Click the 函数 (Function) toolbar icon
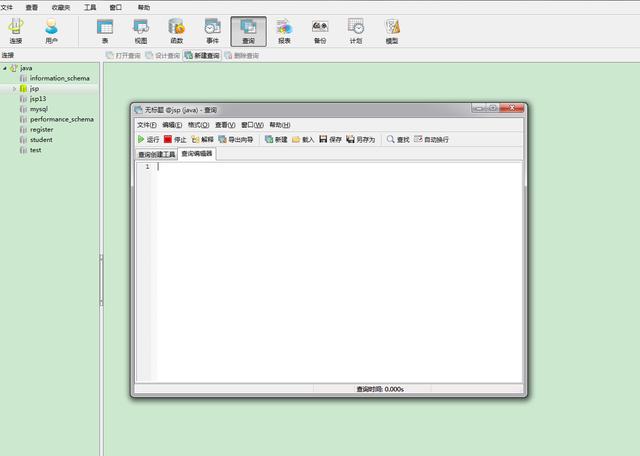The height and width of the screenshot is (456, 640). [176, 31]
